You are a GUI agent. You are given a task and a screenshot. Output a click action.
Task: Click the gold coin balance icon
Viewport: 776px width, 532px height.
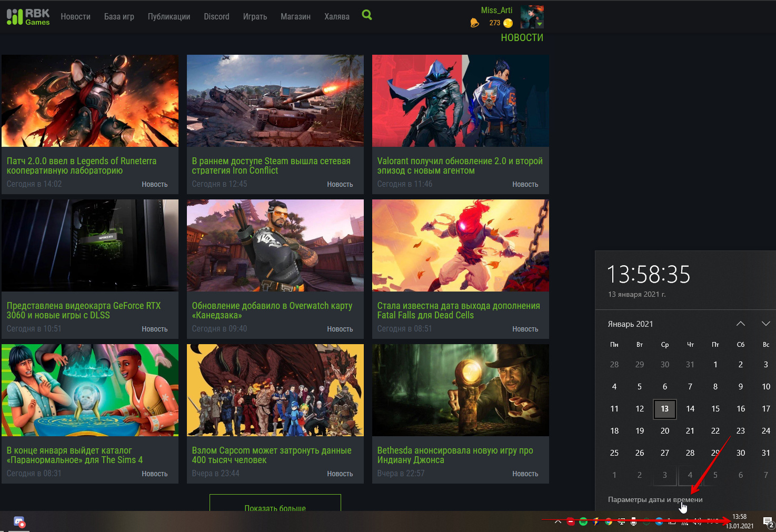tap(508, 23)
